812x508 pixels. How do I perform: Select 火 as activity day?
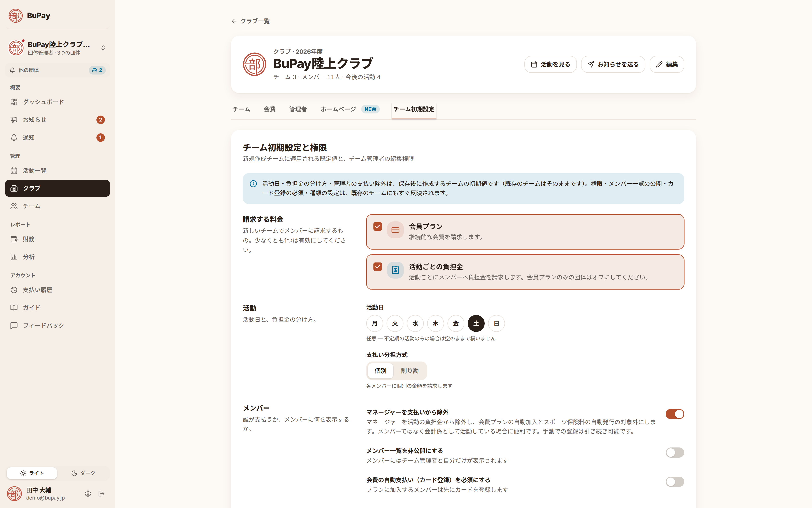[x=395, y=324]
